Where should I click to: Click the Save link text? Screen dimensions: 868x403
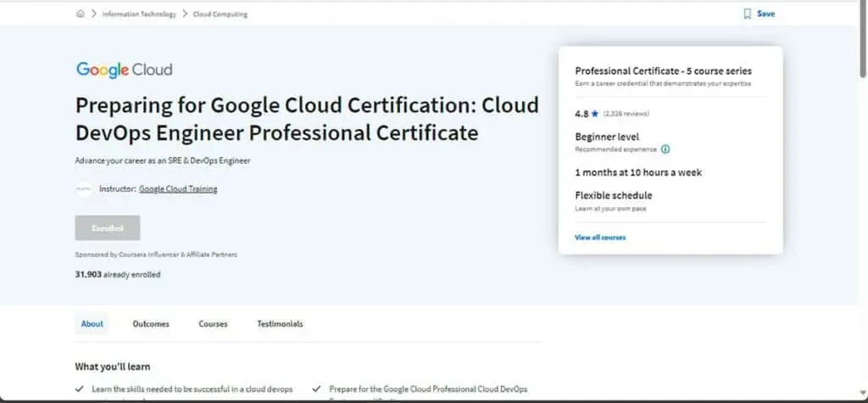coord(765,14)
